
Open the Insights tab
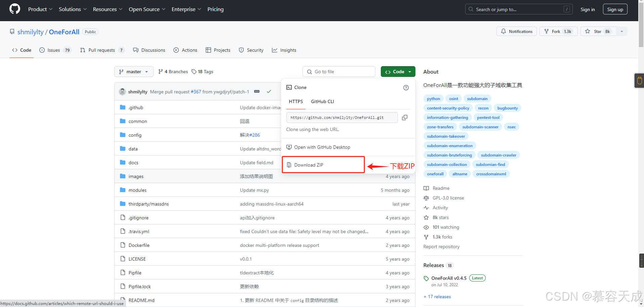[284, 50]
